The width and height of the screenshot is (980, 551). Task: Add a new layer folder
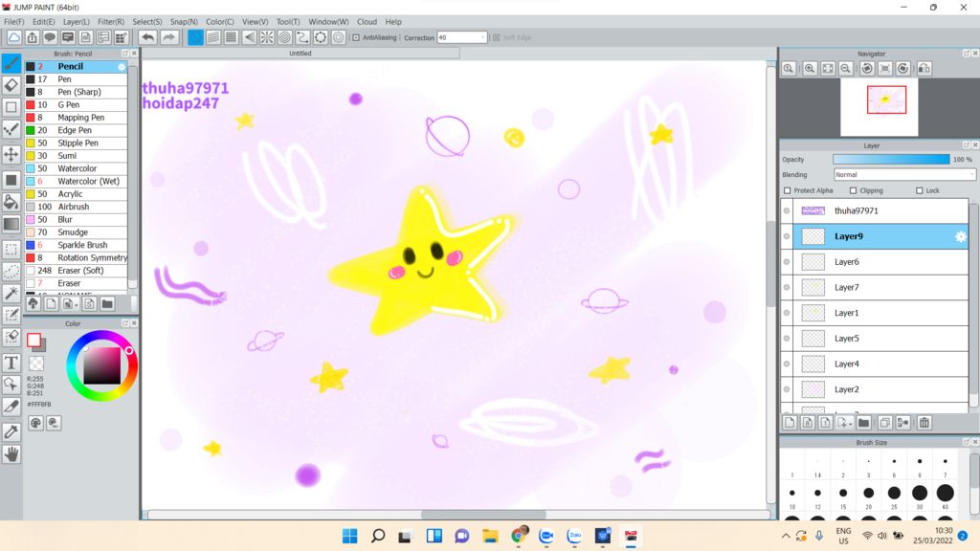click(x=864, y=423)
